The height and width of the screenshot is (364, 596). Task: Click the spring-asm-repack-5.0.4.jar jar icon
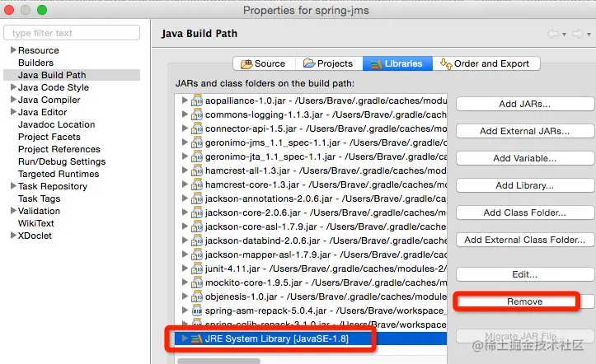[196, 310]
